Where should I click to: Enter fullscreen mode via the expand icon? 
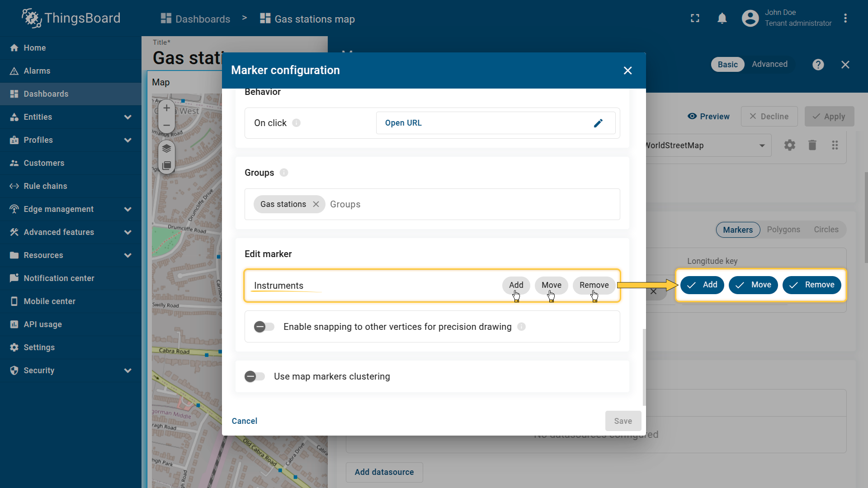point(695,19)
